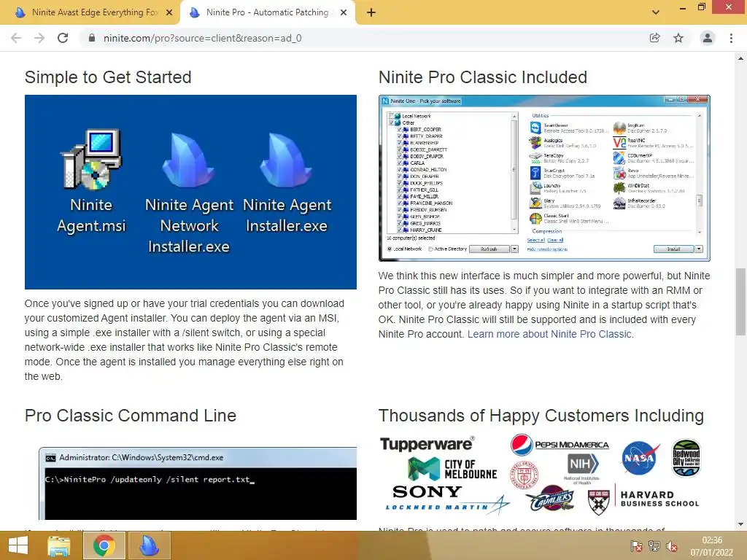Click the page vertical scrollbar thumb
The image size is (747, 560).
coord(740,302)
